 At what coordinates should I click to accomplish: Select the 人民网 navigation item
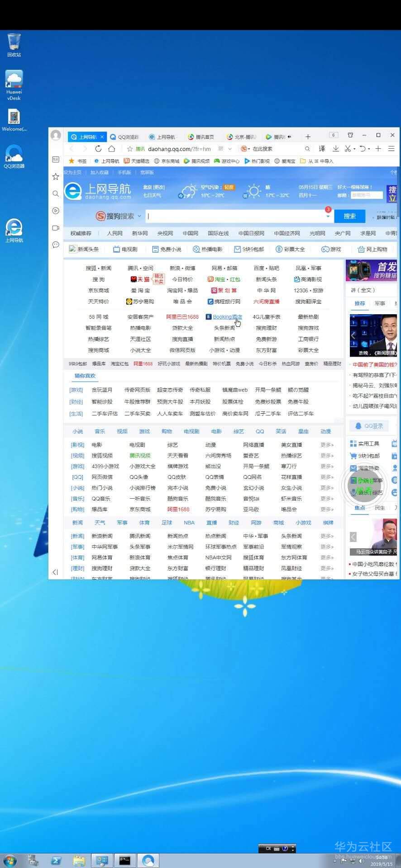pos(115,233)
